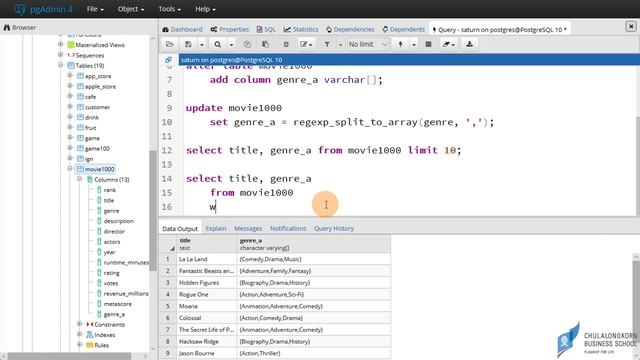Open the Tools menu
Screen dimensions: 640x360
169,9
